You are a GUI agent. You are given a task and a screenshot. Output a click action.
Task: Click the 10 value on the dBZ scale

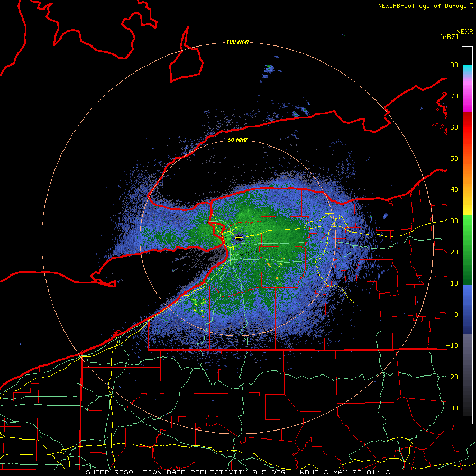(454, 283)
